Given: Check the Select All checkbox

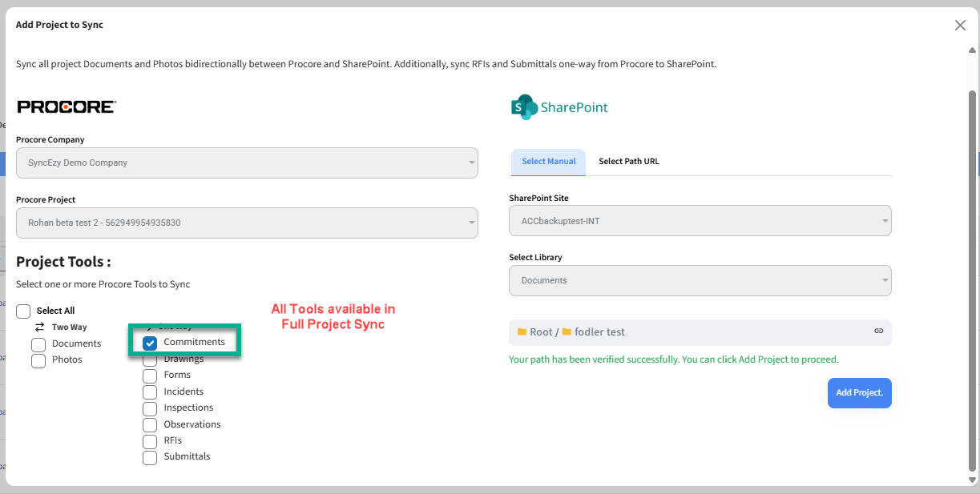Looking at the screenshot, I should pos(23,311).
